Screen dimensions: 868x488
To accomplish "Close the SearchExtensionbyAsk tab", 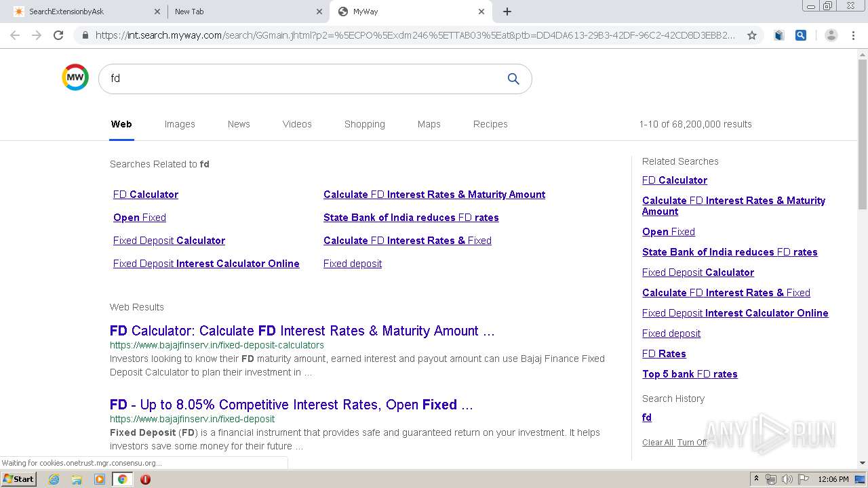I will coord(157,12).
